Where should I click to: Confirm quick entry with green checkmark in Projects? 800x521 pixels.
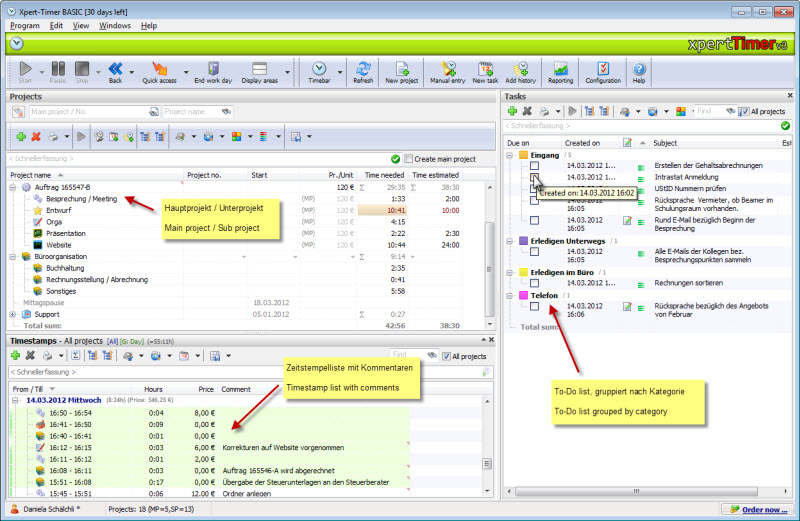pos(395,159)
